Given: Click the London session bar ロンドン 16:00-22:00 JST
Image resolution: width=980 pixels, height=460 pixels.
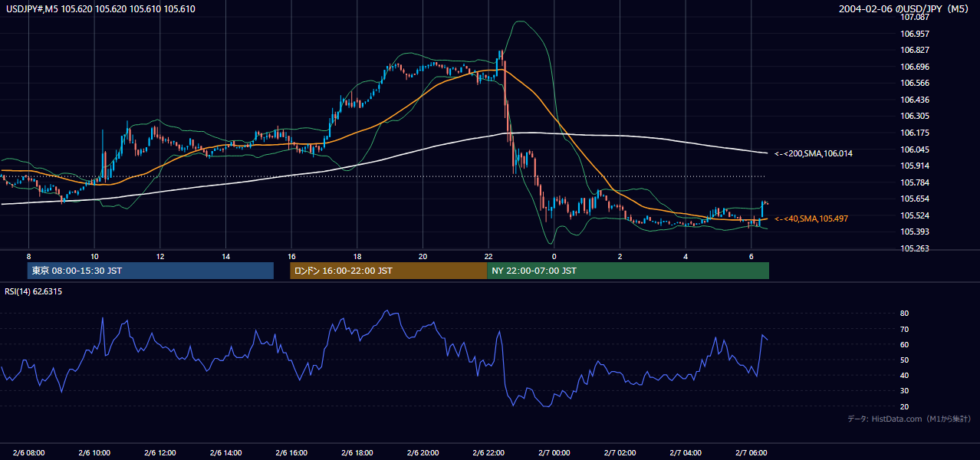Looking at the screenshot, I should [389, 271].
